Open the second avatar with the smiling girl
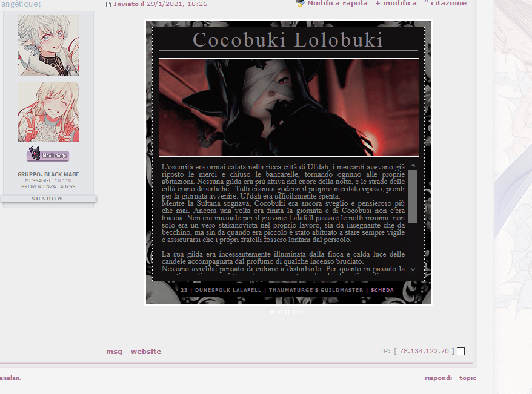This screenshot has height=394, width=532. click(48, 112)
